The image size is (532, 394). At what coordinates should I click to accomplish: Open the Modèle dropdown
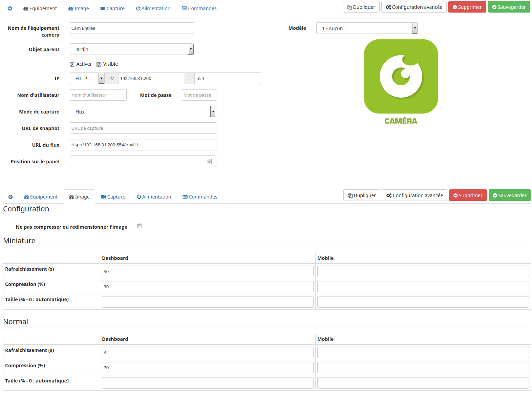367,28
